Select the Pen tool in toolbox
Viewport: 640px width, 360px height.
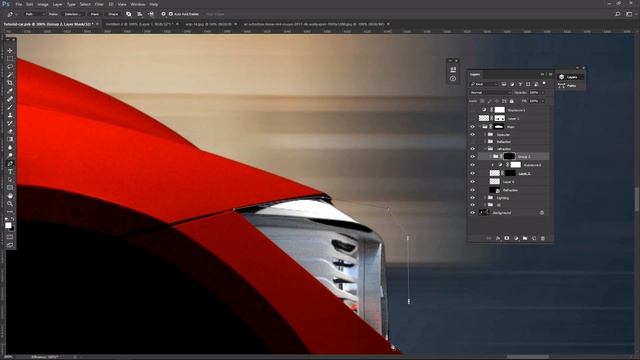point(10,163)
